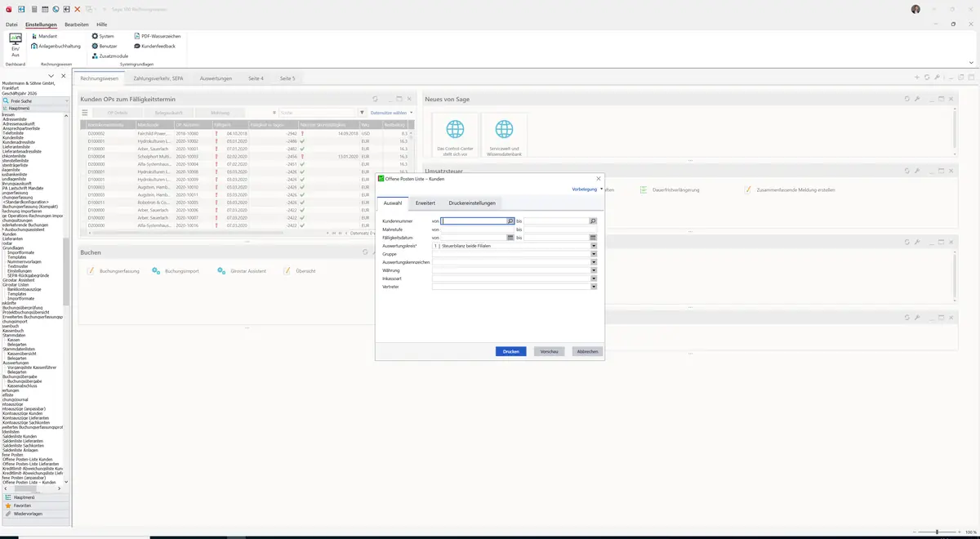980x539 pixels.
Task: Expand the Inkassoart dropdown
Action: pyautogui.click(x=594, y=278)
